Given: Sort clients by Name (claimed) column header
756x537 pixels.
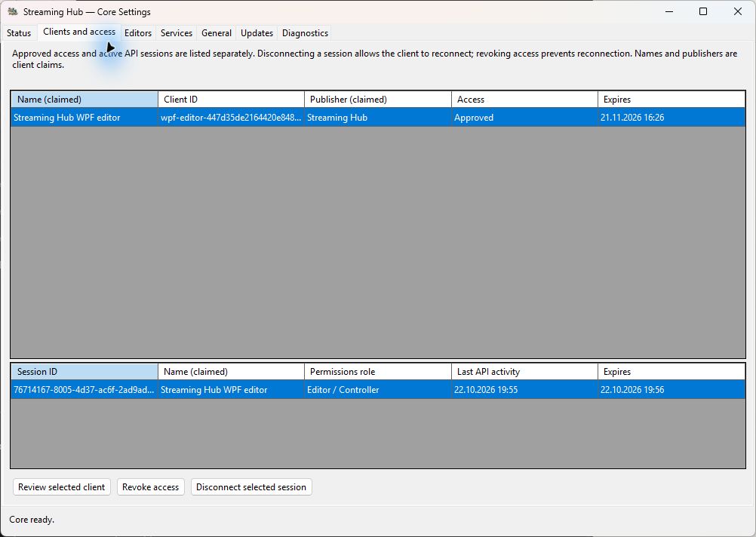Looking at the screenshot, I should pos(85,100).
